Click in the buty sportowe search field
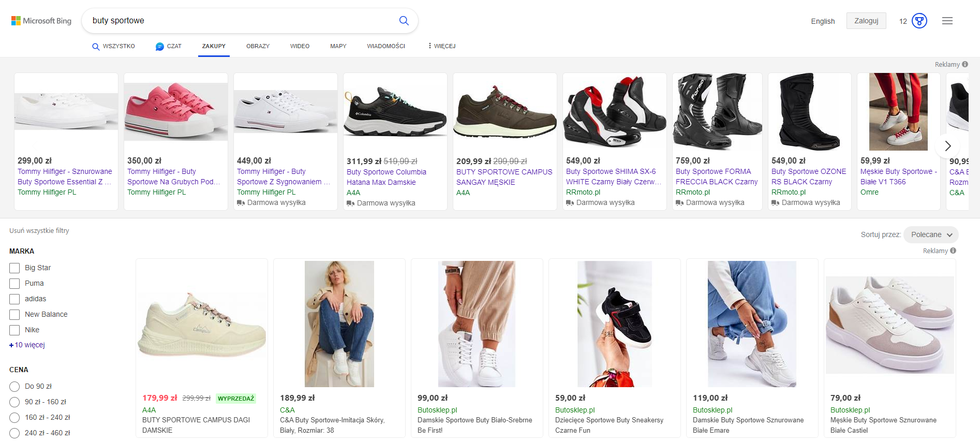The height and width of the screenshot is (441, 980). click(238, 21)
